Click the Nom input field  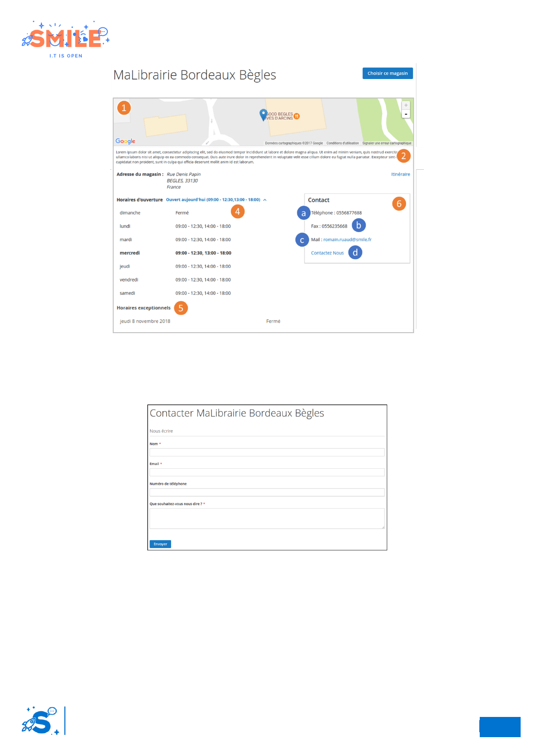point(267,453)
